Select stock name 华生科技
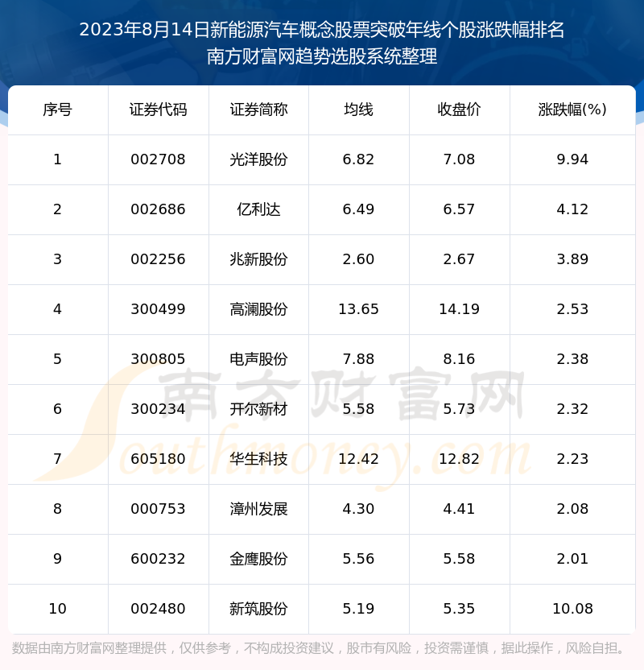644x670 pixels. tap(258, 459)
